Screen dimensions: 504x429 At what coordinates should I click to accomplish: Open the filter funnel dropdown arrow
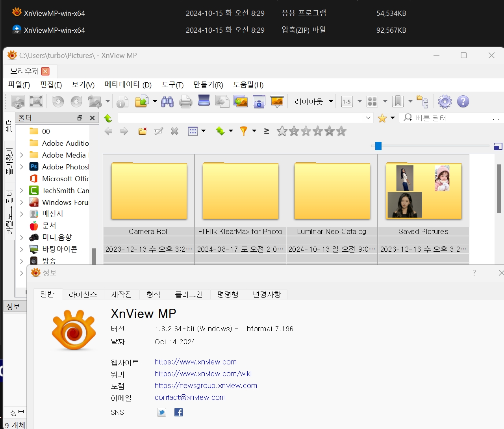(x=254, y=131)
